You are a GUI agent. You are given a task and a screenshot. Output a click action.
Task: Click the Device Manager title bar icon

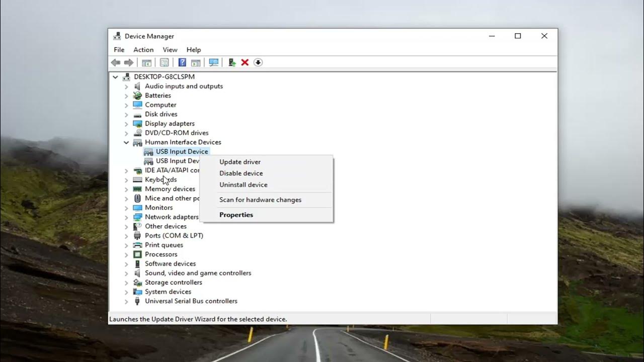point(117,36)
